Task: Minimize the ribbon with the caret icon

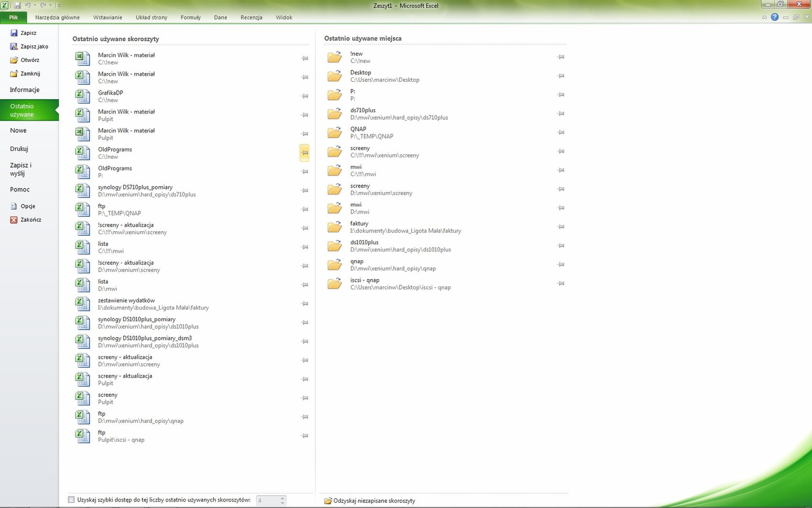Action: [x=764, y=17]
